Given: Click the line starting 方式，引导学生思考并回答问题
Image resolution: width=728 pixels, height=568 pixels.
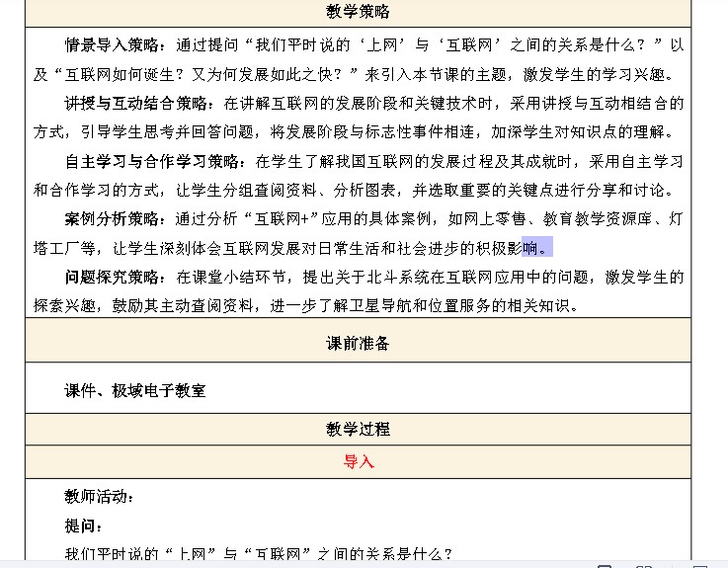Looking at the screenshot, I should point(355,132).
